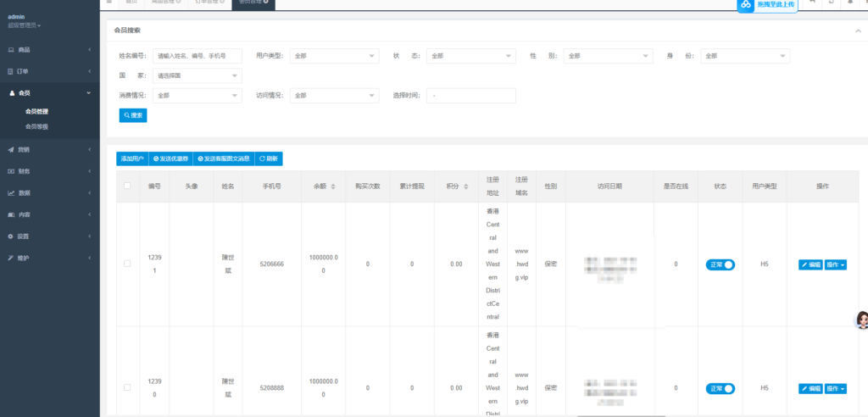
Task: Click the notification bell icon
Action: [850, 3]
